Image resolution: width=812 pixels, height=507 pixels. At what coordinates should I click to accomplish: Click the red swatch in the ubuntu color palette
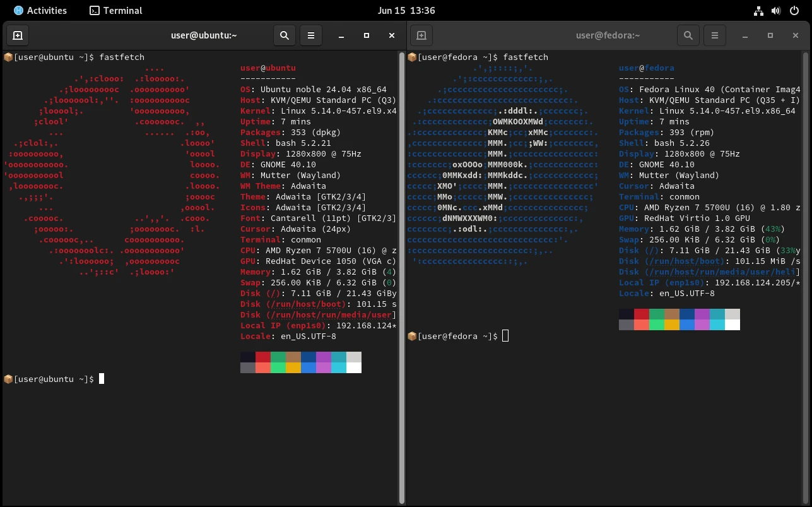pyautogui.click(x=263, y=357)
